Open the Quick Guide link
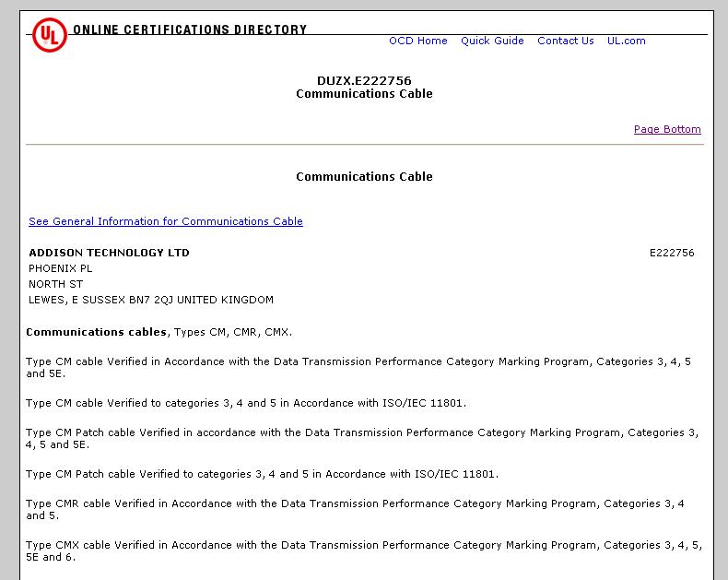Image resolution: width=728 pixels, height=580 pixels. click(x=492, y=41)
